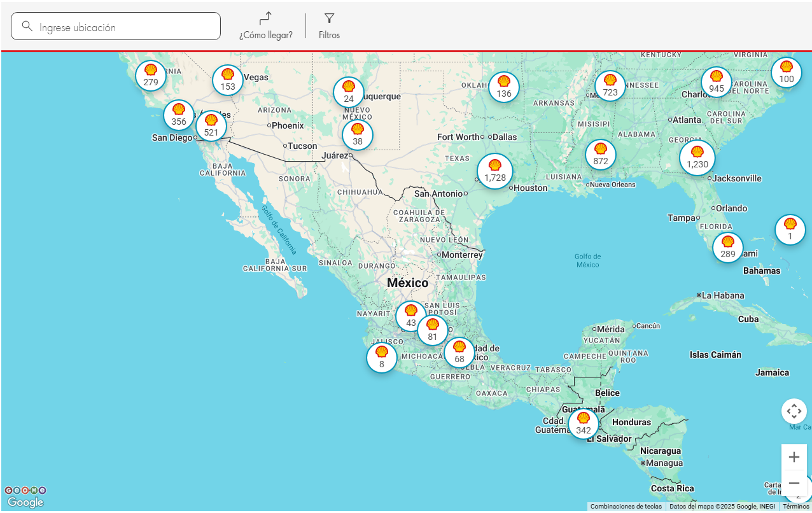The width and height of the screenshot is (812, 513).
Task: Select the Shell cluster marker showing 136
Action: point(504,87)
